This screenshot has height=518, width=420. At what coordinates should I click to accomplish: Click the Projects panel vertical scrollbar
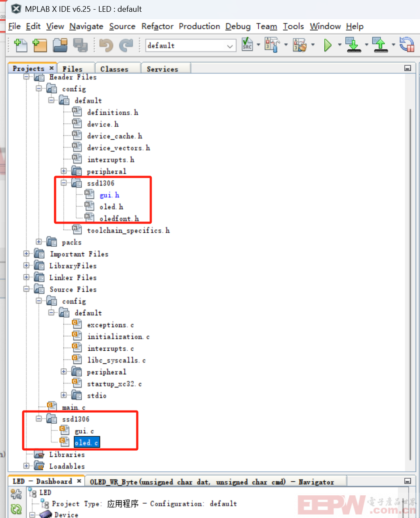point(410,284)
